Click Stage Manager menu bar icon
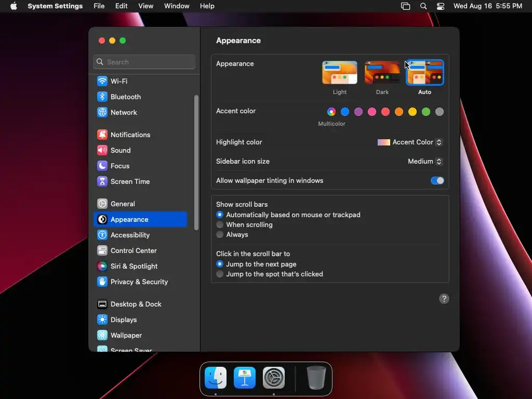The width and height of the screenshot is (532, 399). point(405,6)
